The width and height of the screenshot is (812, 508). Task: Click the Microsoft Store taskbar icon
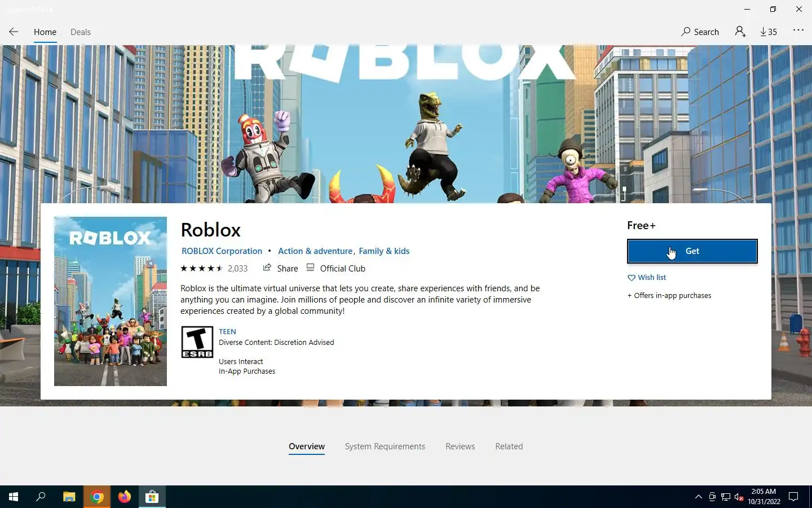[x=152, y=497]
